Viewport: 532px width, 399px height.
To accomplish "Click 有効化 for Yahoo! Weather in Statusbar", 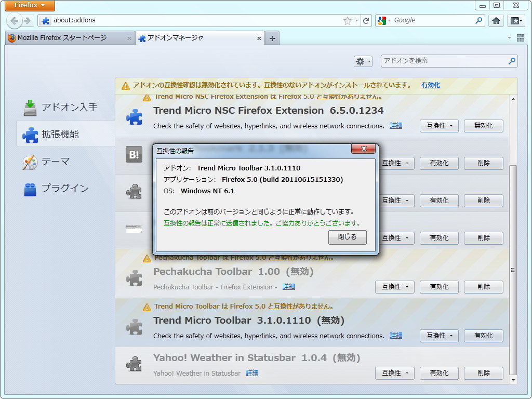I will point(439,373).
